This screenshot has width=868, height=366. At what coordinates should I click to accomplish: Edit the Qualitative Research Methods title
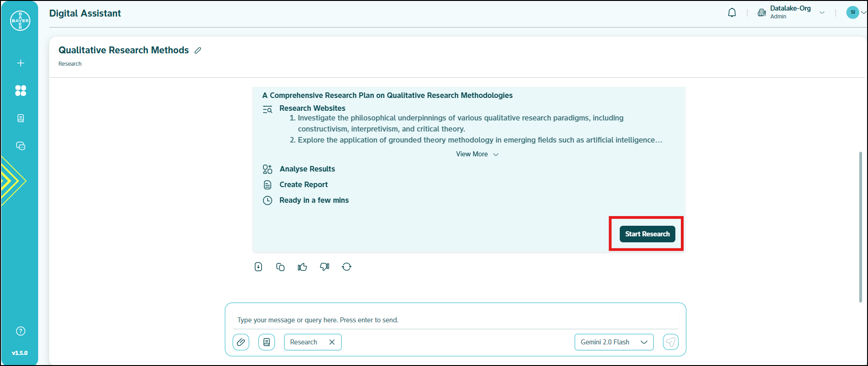click(x=198, y=51)
